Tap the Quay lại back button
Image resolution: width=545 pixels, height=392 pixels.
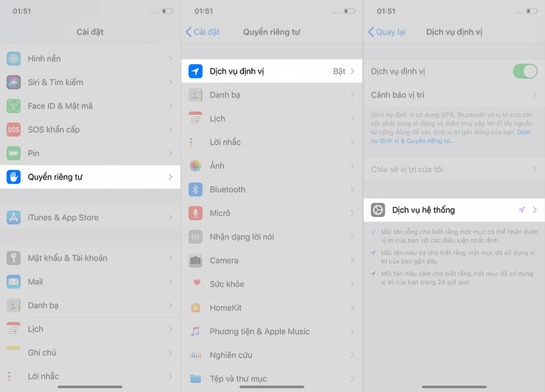pyautogui.click(x=387, y=31)
